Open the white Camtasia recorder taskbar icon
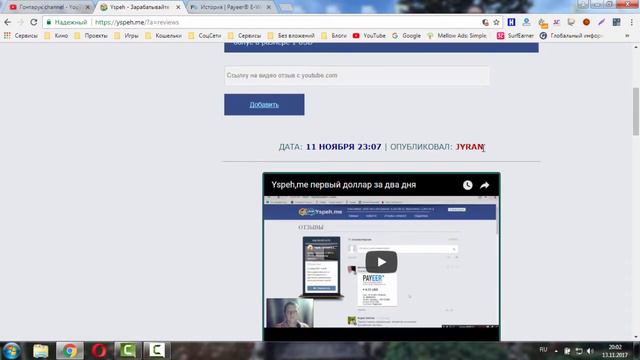Image resolution: width=640 pixels, height=360 pixels. pos(157,351)
